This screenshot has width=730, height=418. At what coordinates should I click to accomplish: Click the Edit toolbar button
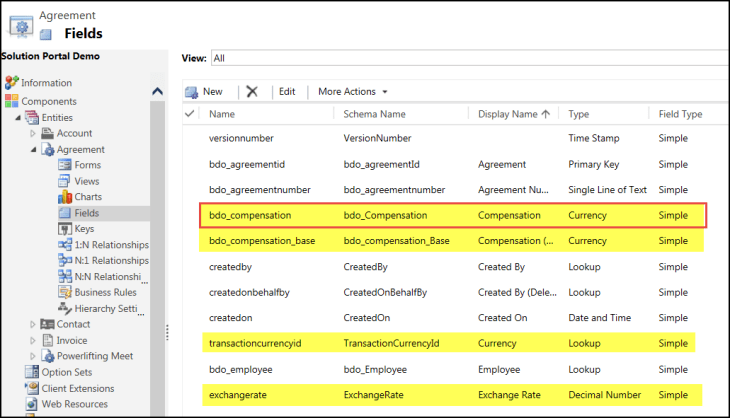pos(287,91)
